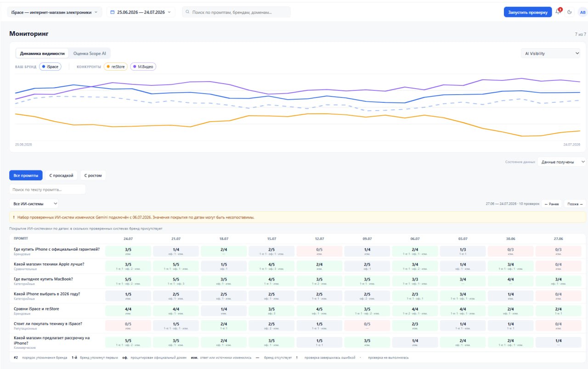Open the 3/3 cell on 06.07 for MacBook prompt
Viewport: 588px width, 369px height.
pos(415,281)
